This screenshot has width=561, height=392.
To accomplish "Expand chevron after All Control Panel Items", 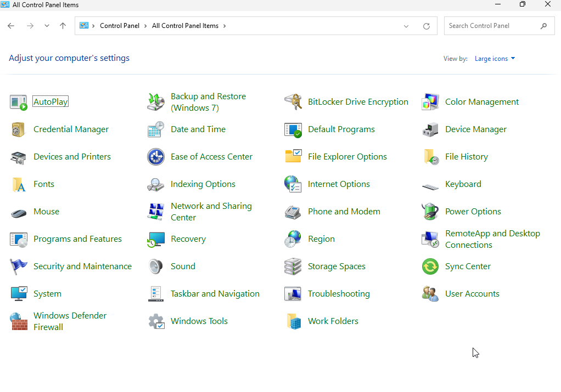I will click(225, 26).
